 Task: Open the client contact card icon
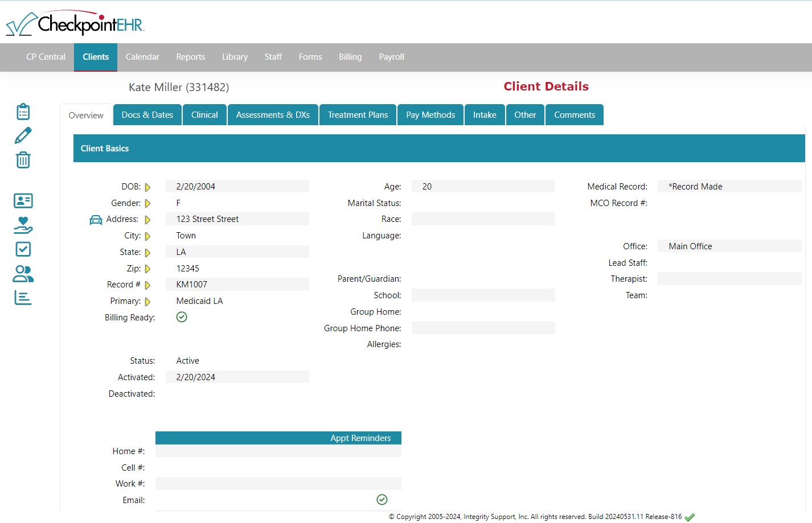tap(23, 200)
